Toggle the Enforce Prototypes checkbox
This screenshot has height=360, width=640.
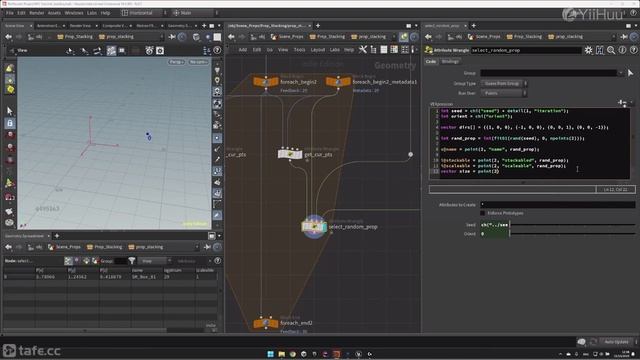click(482, 213)
